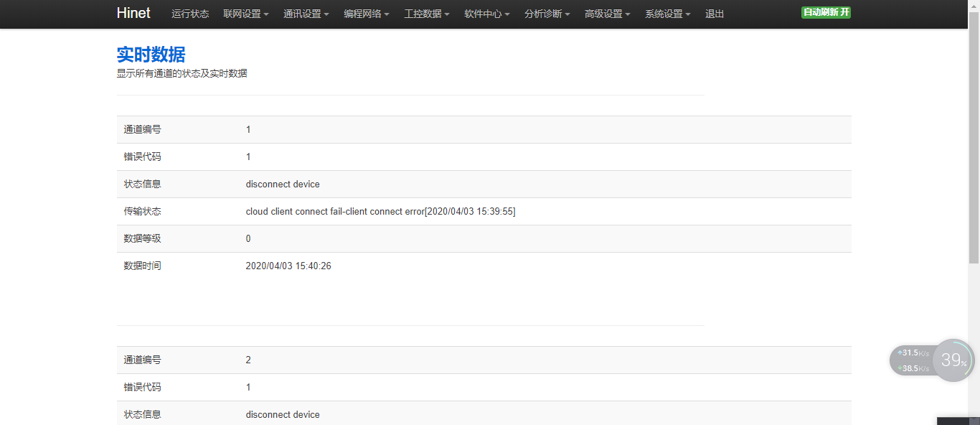
Task: Click the network speed indicator widget
Action: [912, 360]
